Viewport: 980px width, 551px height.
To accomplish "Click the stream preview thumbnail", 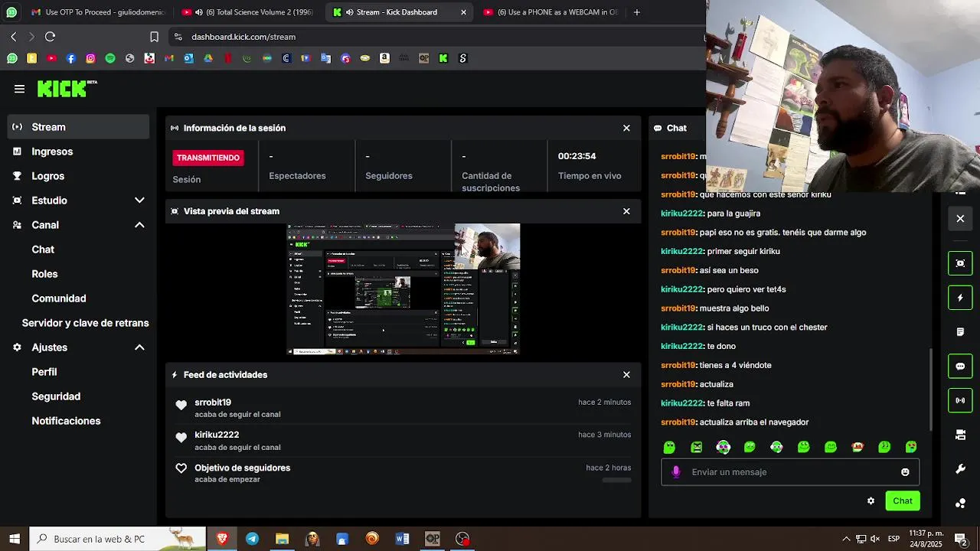I will pos(403,289).
